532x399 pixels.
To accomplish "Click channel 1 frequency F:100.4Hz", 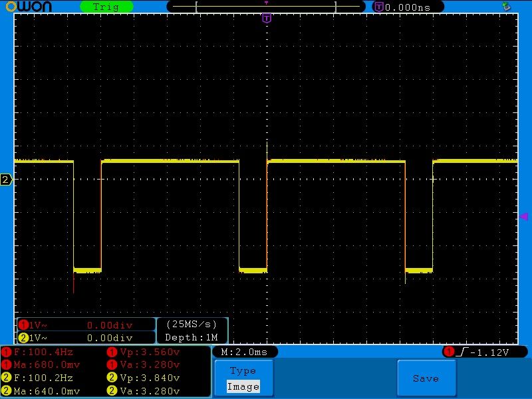I will click(x=43, y=352).
